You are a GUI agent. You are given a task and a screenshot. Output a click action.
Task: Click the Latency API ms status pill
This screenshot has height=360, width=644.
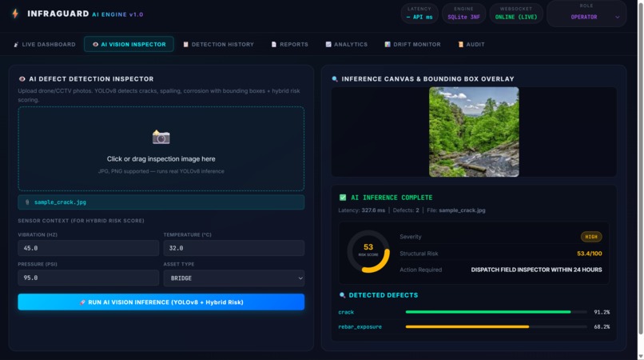[x=419, y=13]
